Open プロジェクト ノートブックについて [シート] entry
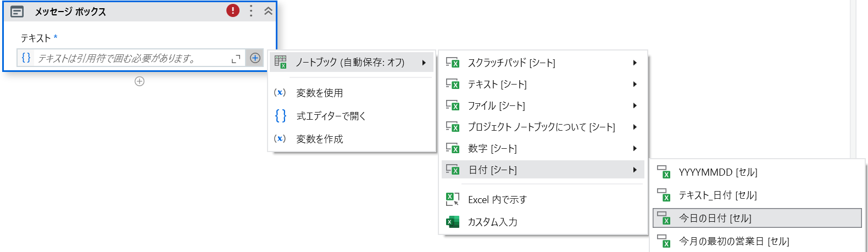The height and width of the screenshot is (252, 868). coord(541,127)
